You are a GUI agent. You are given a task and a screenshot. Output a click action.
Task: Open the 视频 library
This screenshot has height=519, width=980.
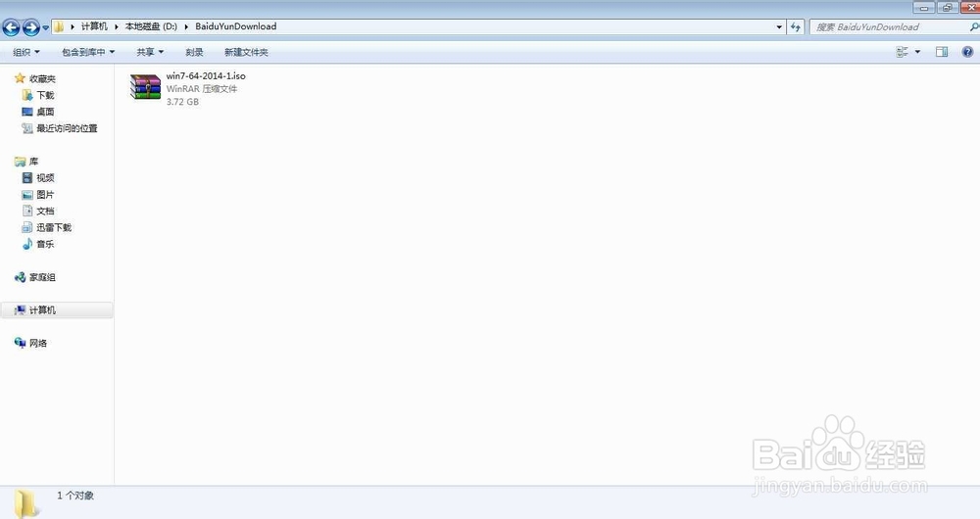(45, 178)
